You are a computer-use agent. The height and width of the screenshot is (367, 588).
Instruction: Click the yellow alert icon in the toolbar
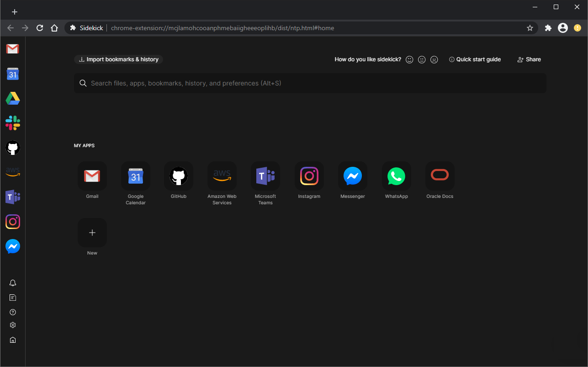(x=577, y=28)
